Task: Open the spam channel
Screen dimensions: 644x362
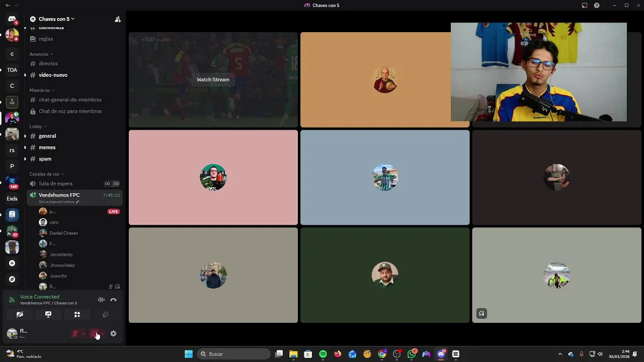Action: click(x=74, y=159)
